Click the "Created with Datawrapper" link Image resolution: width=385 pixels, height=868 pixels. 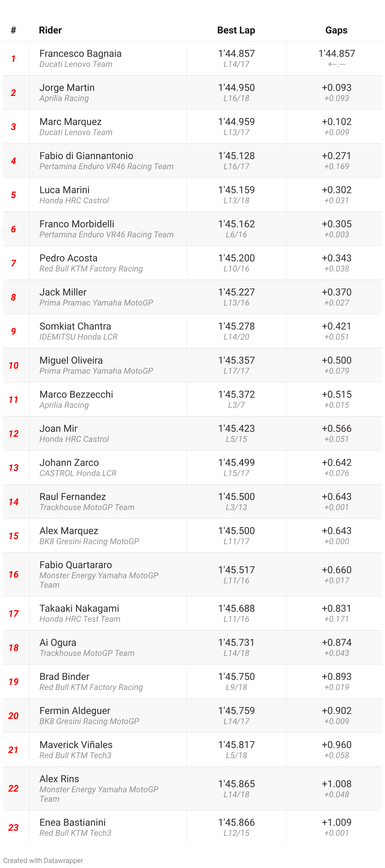(x=43, y=860)
